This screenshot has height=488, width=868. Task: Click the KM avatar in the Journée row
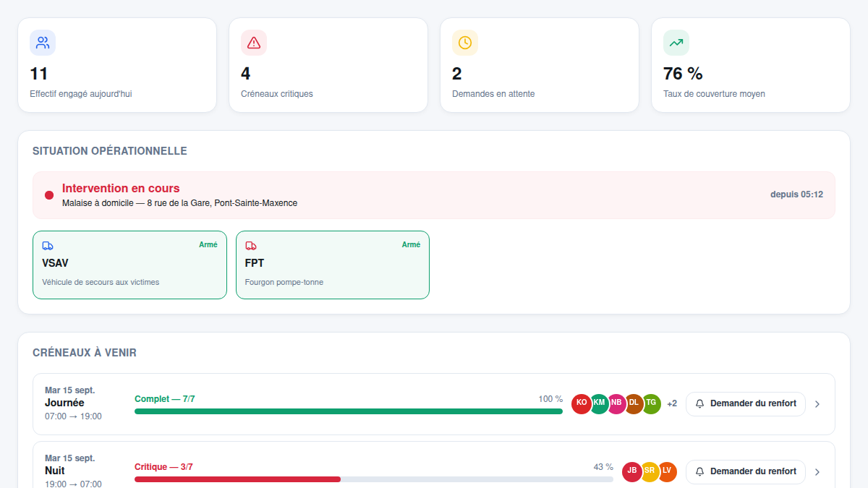(599, 403)
